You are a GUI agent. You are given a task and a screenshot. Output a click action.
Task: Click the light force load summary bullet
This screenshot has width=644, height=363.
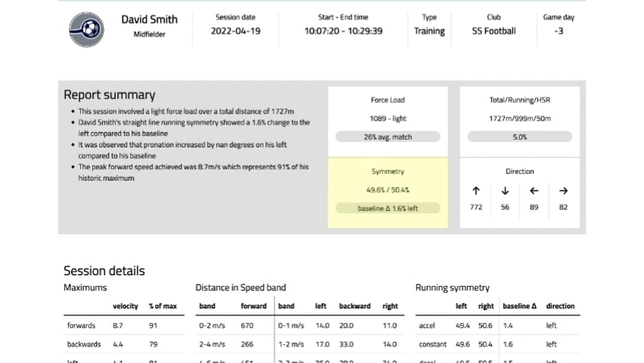click(x=186, y=111)
